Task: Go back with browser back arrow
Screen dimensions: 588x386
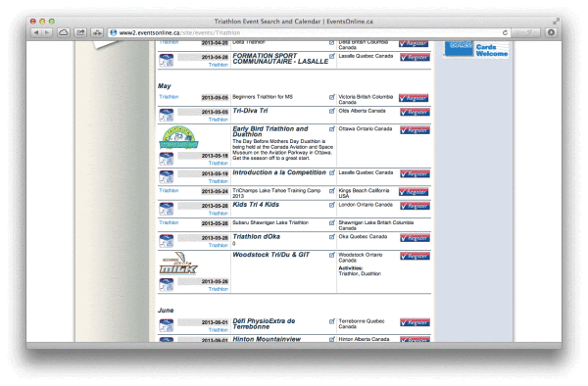Action: 36,32
